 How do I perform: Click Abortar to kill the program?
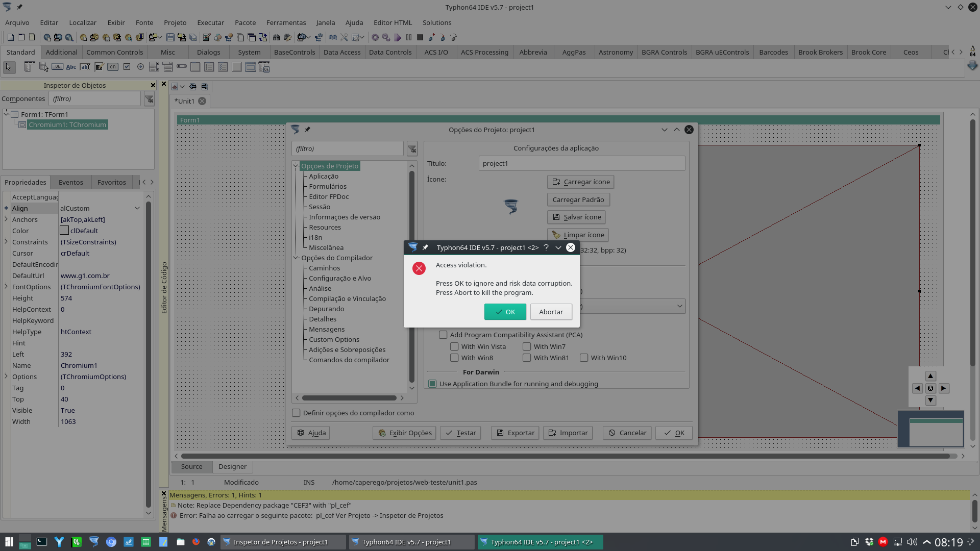551,312
